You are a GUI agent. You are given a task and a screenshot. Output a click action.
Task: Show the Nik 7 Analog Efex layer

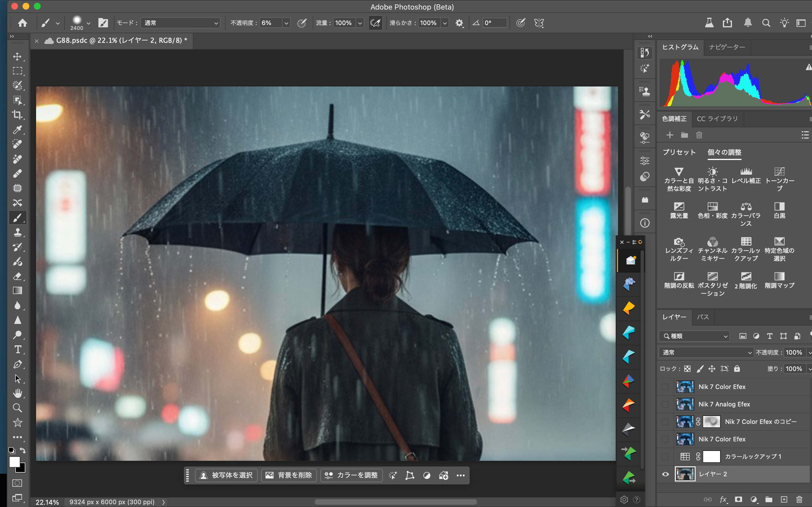pyautogui.click(x=665, y=404)
